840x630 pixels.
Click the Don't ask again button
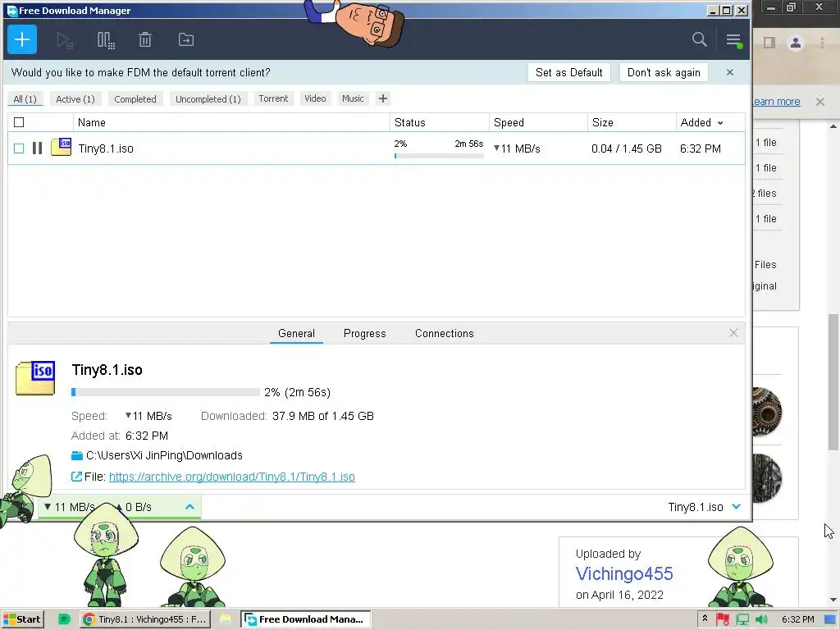coord(664,72)
